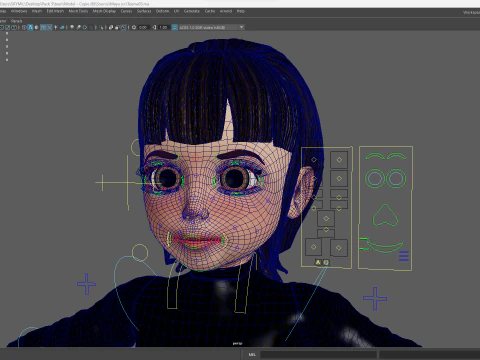Viewport: 480px width, 360px height.
Task: Toggle X-Ray Active Components icon
Action: coord(117,27)
